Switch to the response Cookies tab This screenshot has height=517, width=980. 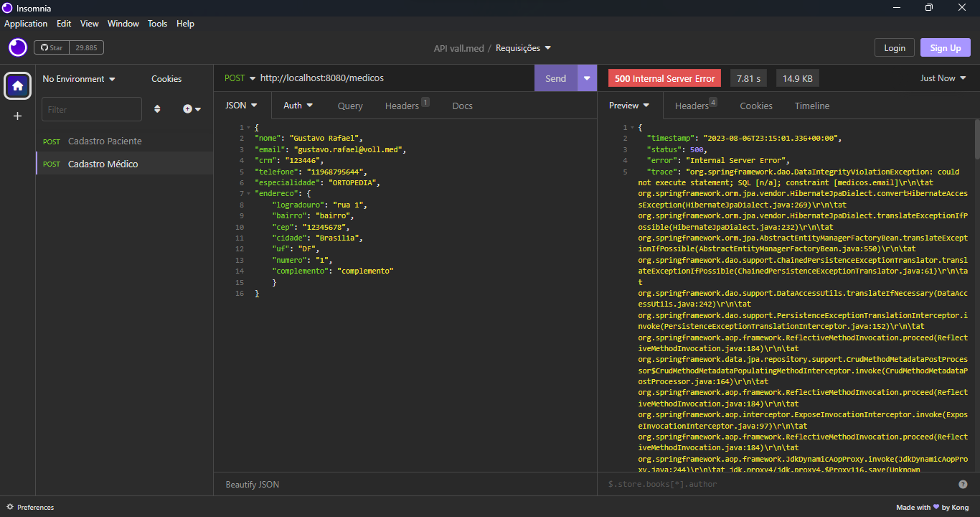[756, 106]
